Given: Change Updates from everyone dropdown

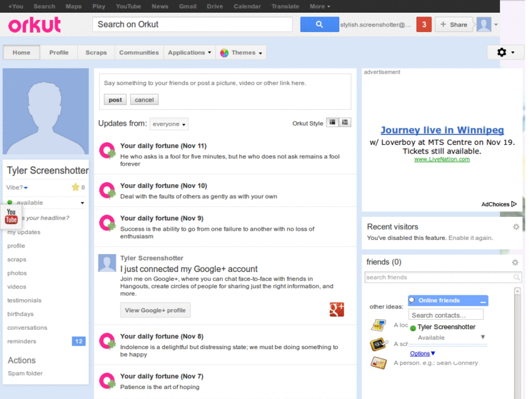Looking at the screenshot, I should [x=169, y=124].
